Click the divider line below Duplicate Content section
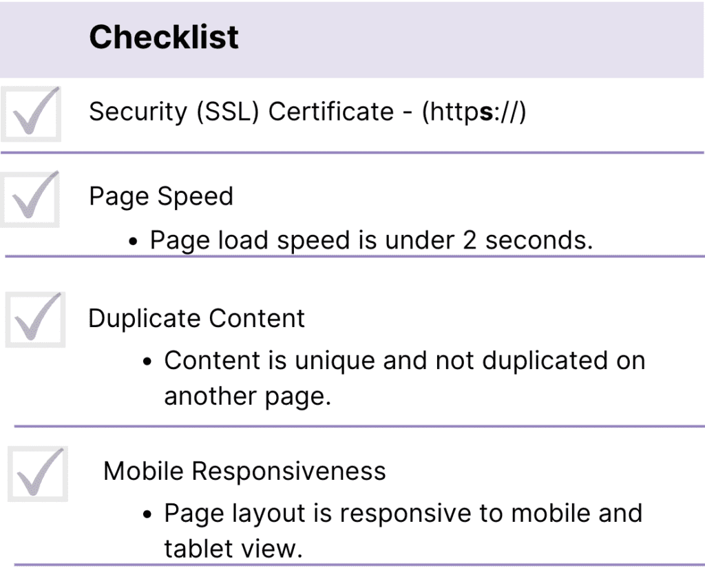 (x=358, y=426)
